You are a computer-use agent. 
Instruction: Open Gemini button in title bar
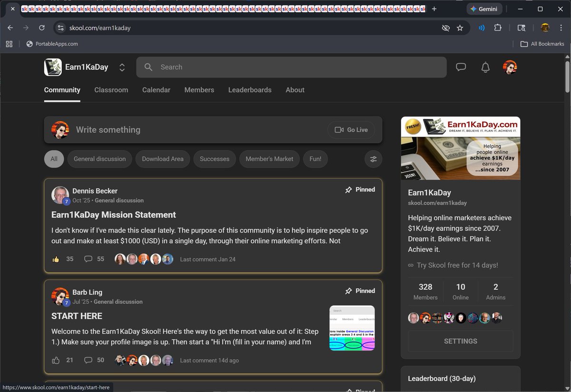coord(484,9)
